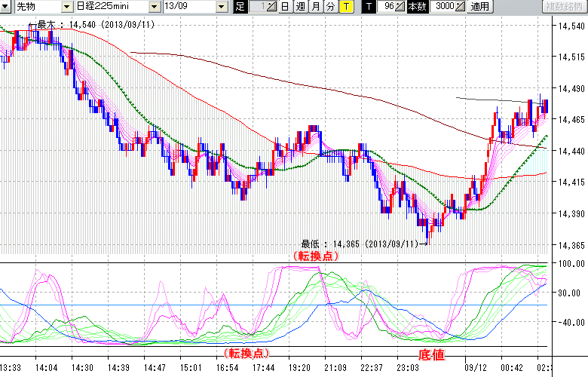
Task: Click the 96 tick count input field
Action: (387, 7)
